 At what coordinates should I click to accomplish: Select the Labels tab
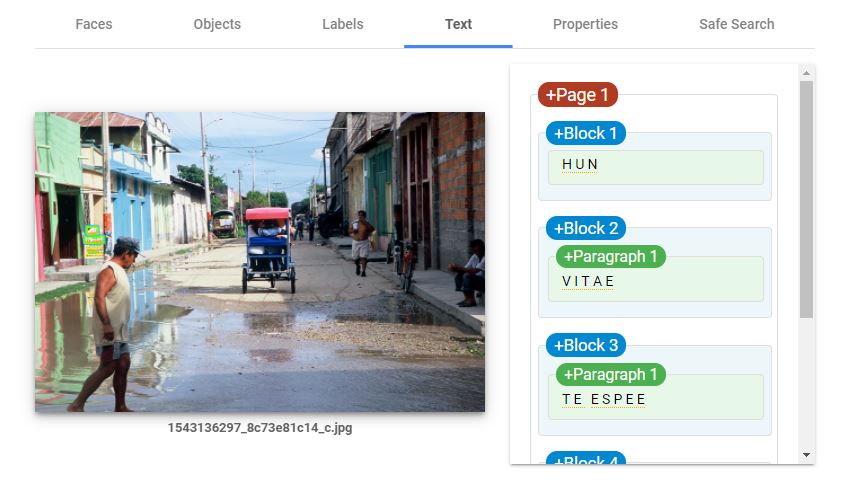click(342, 24)
